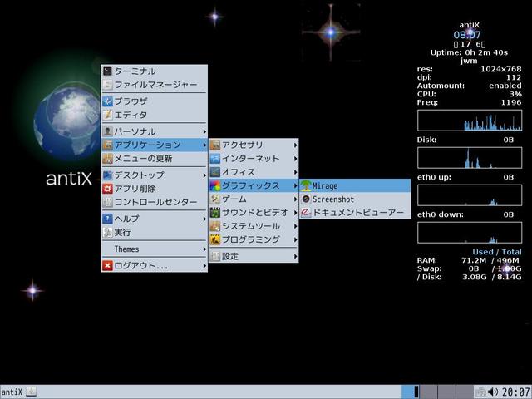Select ファイルマネージャー menu entry
Image resolution: width=532 pixels, height=399 pixels.
point(155,85)
